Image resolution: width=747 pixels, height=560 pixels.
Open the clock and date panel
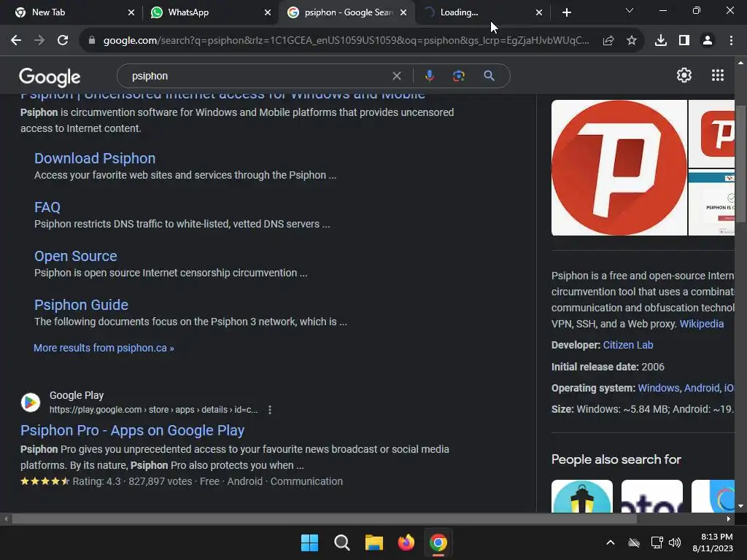713,542
